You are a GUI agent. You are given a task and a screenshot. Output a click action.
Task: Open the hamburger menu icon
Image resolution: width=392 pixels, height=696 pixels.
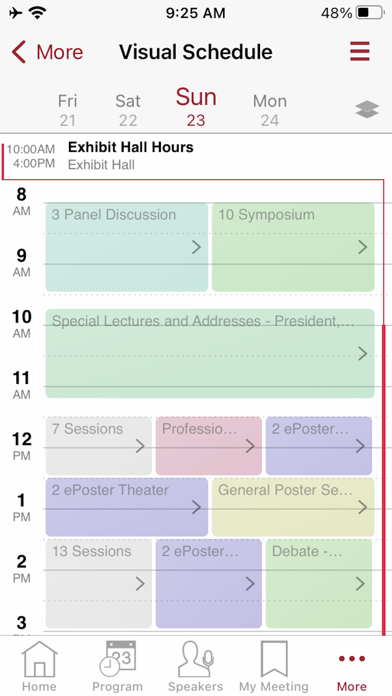360,51
